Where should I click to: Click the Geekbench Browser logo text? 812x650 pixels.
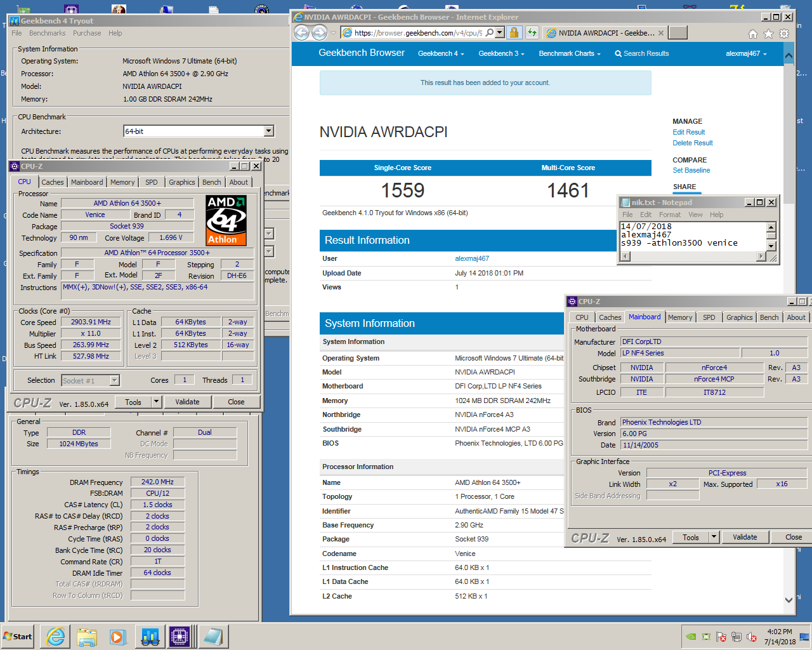click(x=362, y=53)
